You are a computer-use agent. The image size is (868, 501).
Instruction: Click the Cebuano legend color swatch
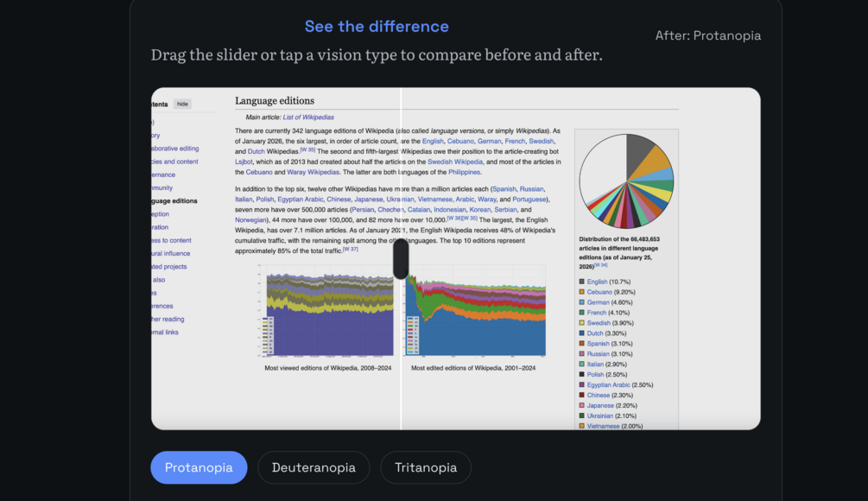pos(582,292)
